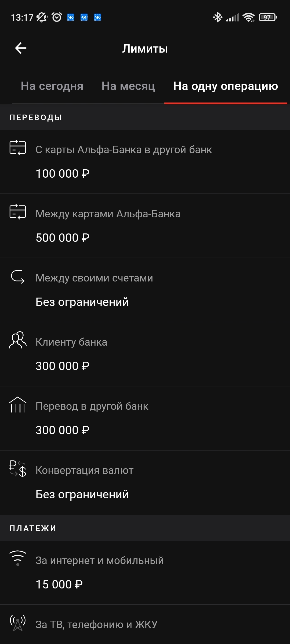Tap the За ТВ, телефонию и ЖКУ label
Image resolution: width=290 pixels, height=644 pixels.
pyautogui.click(x=96, y=625)
